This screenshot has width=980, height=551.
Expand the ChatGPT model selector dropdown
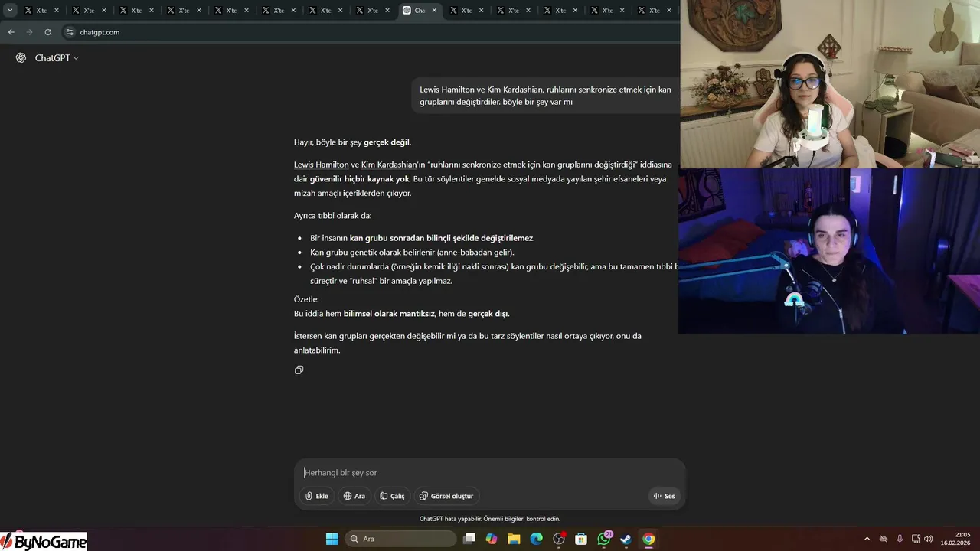point(57,58)
